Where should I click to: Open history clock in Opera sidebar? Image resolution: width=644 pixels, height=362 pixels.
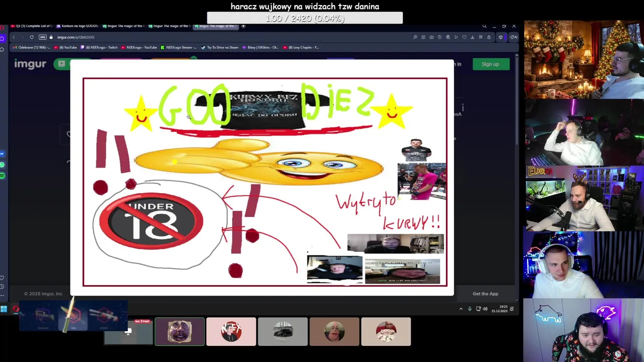coord(3,287)
